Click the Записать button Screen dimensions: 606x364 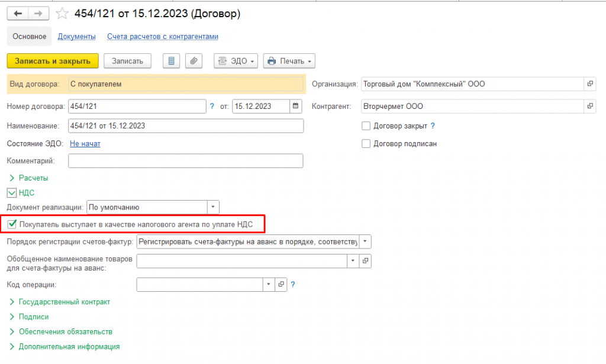[128, 61]
